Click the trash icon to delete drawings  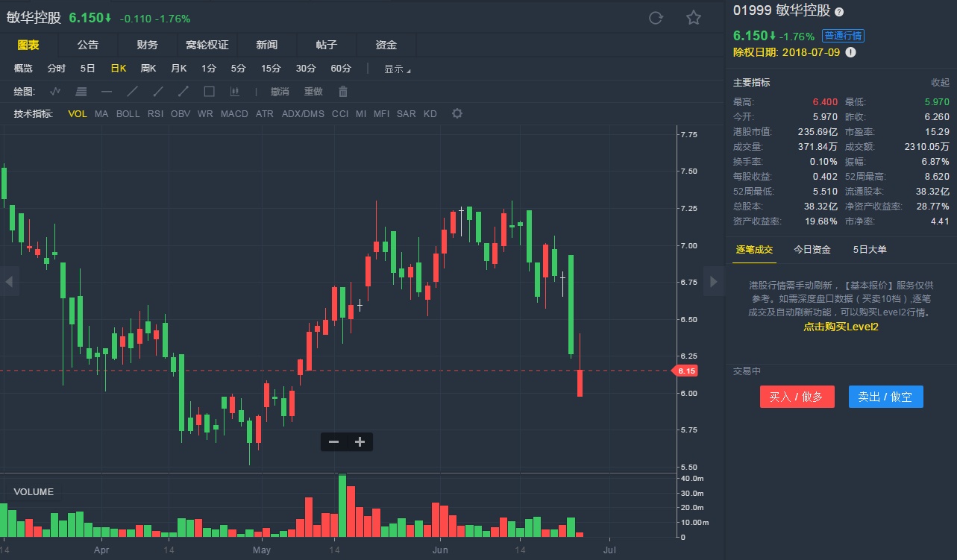[x=343, y=92]
